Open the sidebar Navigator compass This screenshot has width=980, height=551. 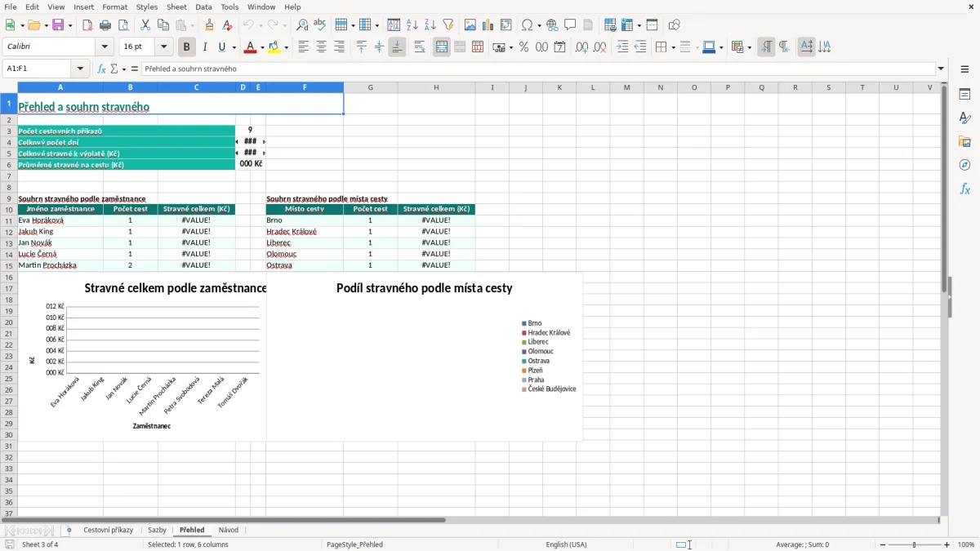965,165
